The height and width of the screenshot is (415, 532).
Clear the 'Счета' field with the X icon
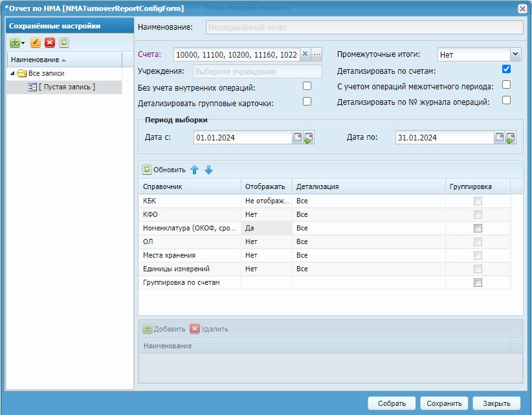305,54
